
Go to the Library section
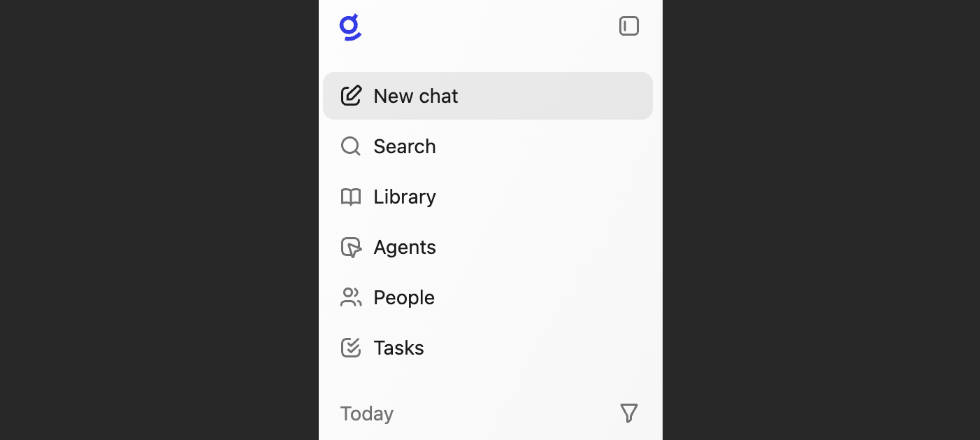click(488, 197)
